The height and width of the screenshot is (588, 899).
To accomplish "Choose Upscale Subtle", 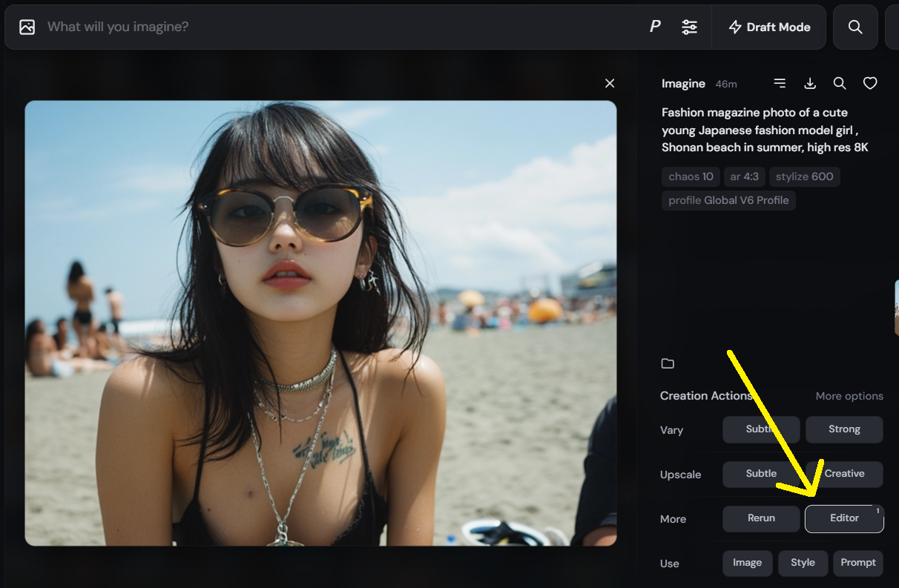I will (x=761, y=474).
